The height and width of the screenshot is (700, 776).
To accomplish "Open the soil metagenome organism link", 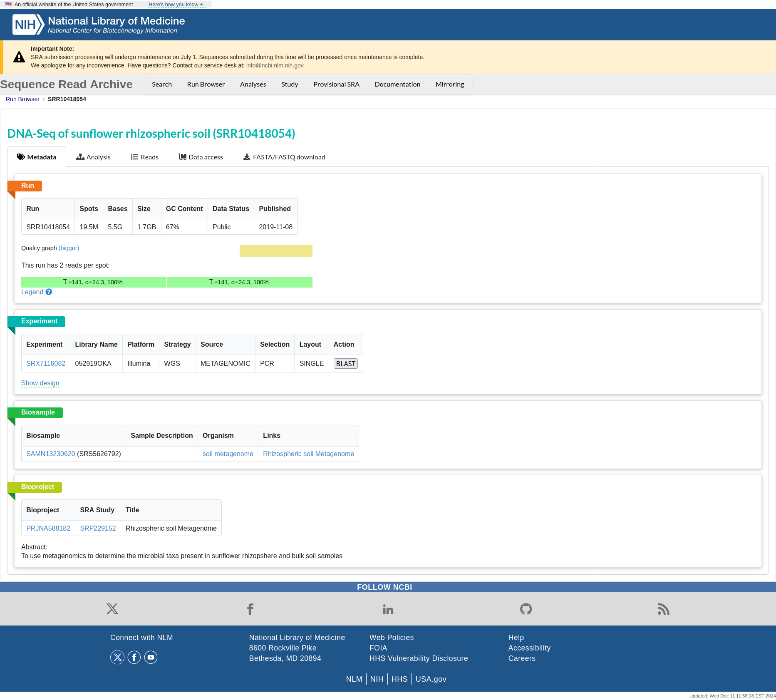I will pos(228,454).
